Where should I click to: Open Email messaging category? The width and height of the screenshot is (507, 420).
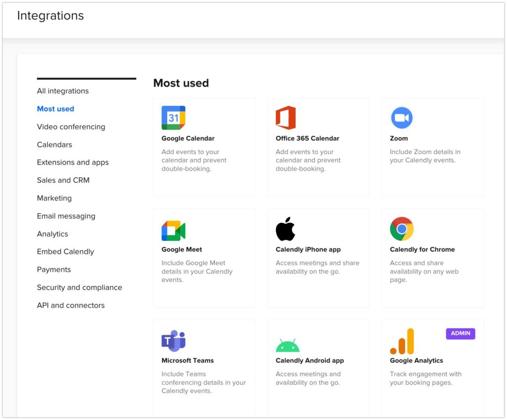tap(66, 216)
